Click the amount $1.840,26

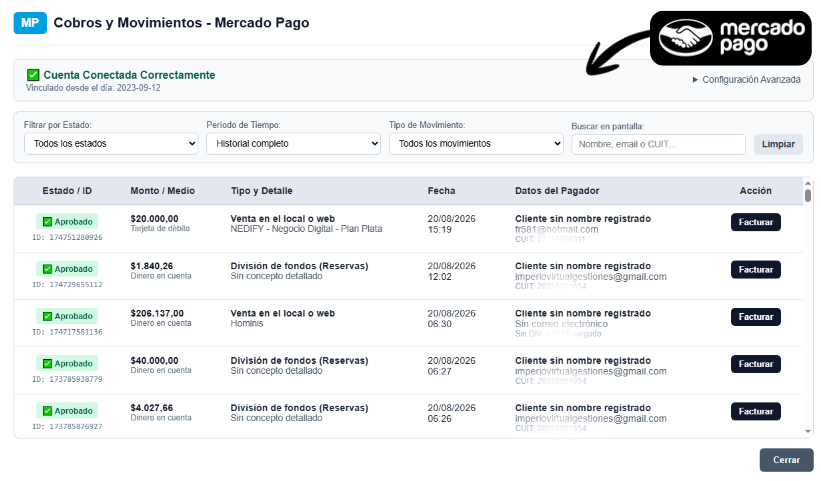tap(152, 266)
